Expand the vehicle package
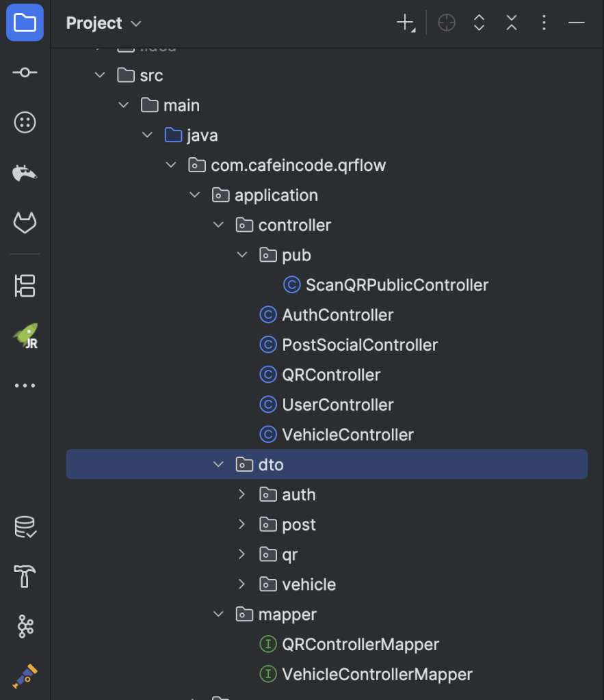The image size is (604, 700). [241, 584]
